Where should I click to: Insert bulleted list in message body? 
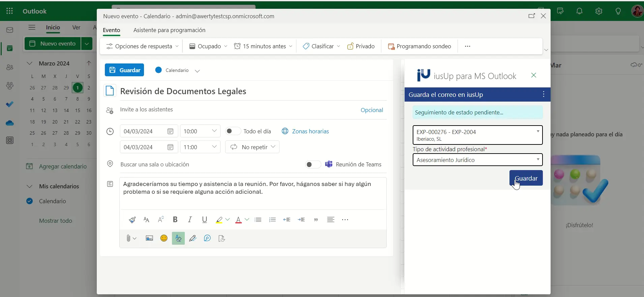[258, 220]
